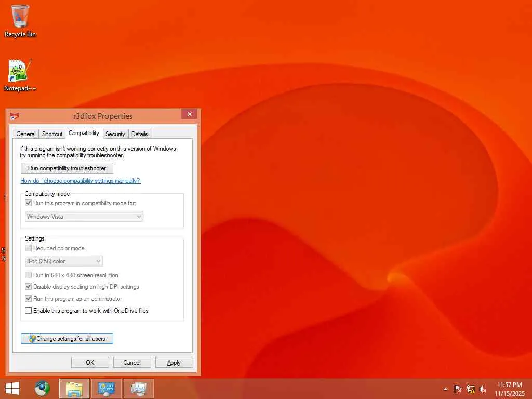The height and width of the screenshot is (399, 532).
Task: Click the r3dfox icon in the title bar
Action: [14, 116]
